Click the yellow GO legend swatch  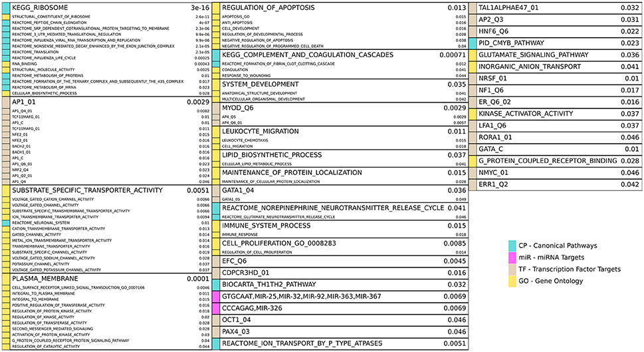point(512,281)
